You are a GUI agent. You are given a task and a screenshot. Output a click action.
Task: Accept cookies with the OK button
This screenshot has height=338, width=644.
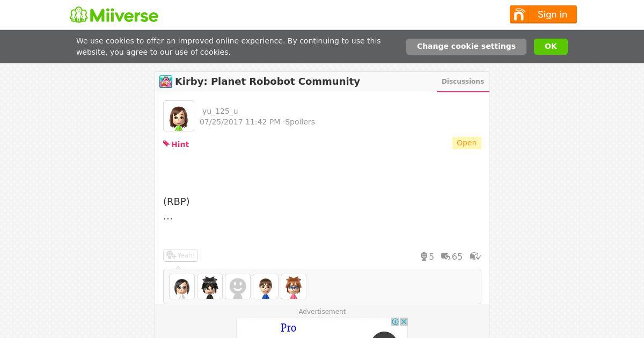551,47
